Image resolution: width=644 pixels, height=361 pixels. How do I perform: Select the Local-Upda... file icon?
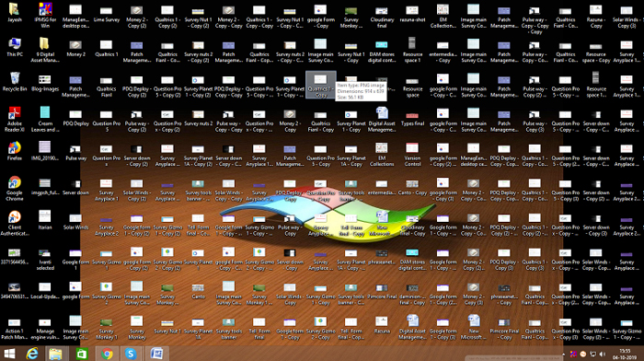coord(45,290)
